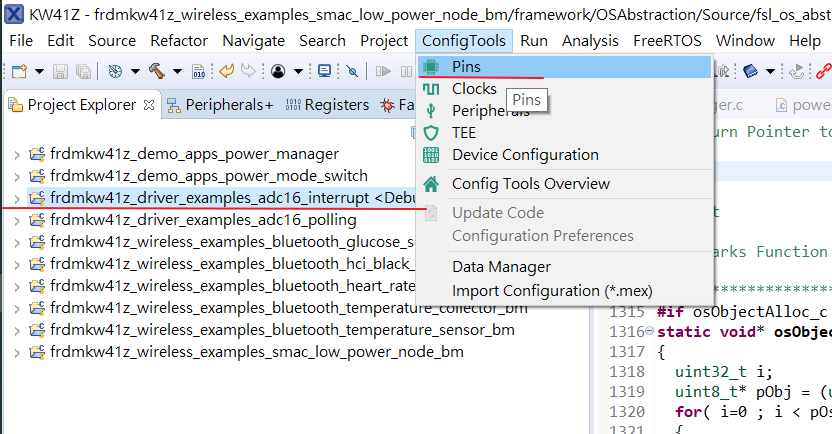Open the Window menu

745,41
